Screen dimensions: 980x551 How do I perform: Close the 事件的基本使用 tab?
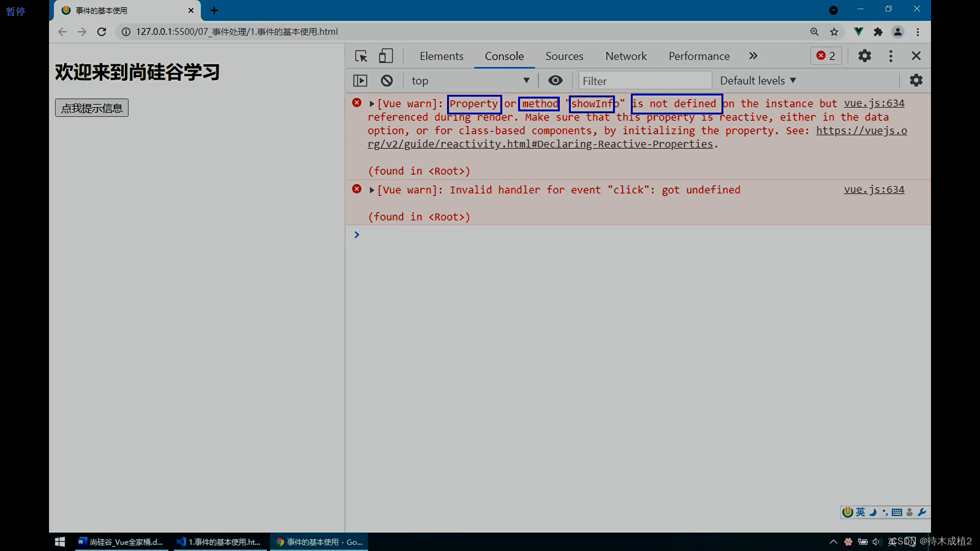(x=191, y=10)
